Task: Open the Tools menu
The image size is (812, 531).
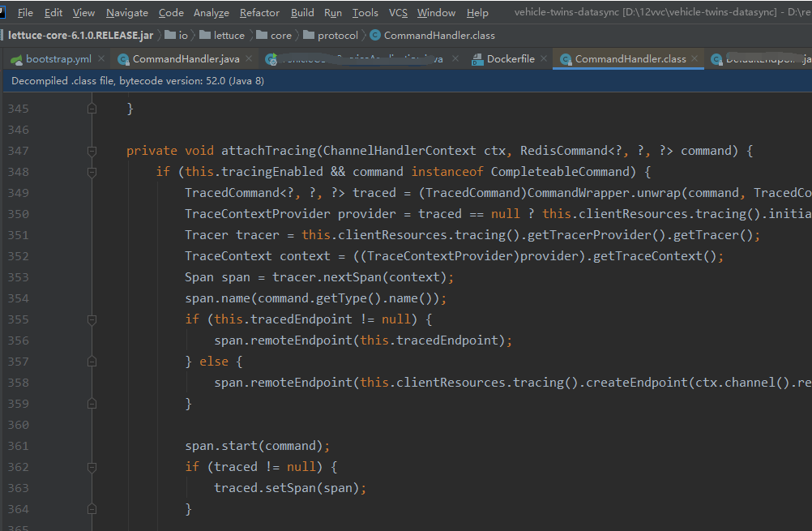Action: coord(365,12)
